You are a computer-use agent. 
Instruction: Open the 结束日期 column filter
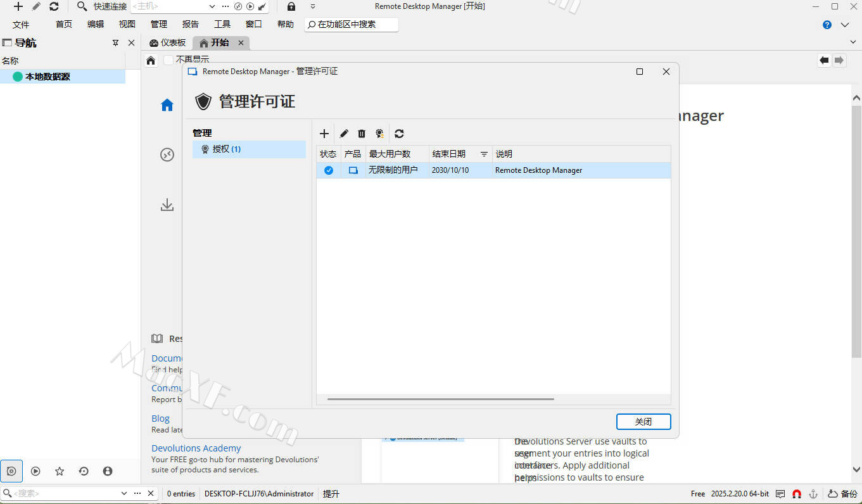(x=484, y=154)
